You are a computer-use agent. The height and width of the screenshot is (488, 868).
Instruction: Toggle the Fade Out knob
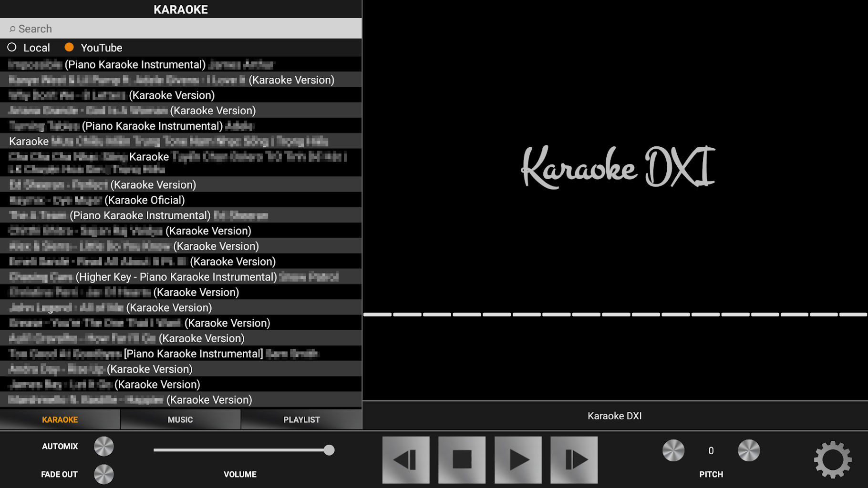pos(104,474)
